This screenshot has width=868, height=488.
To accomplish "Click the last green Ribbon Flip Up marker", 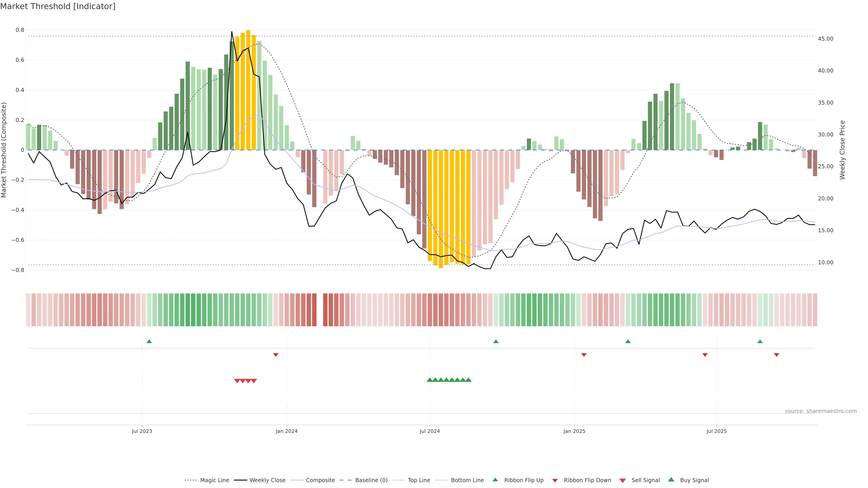I will pyautogui.click(x=760, y=342).
